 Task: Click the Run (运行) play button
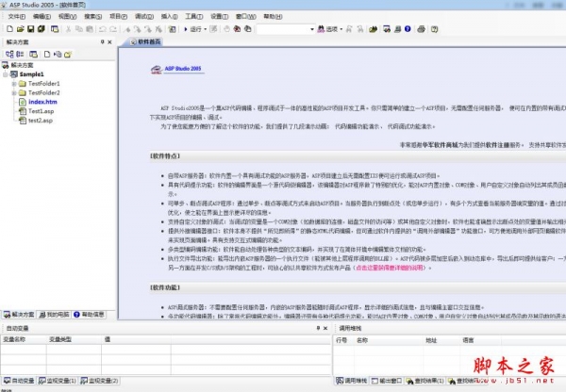[x=193, y=29]
